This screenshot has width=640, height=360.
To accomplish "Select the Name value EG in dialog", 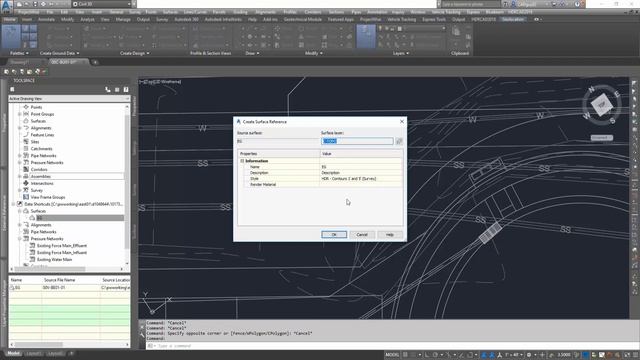I will coord(361,167).
